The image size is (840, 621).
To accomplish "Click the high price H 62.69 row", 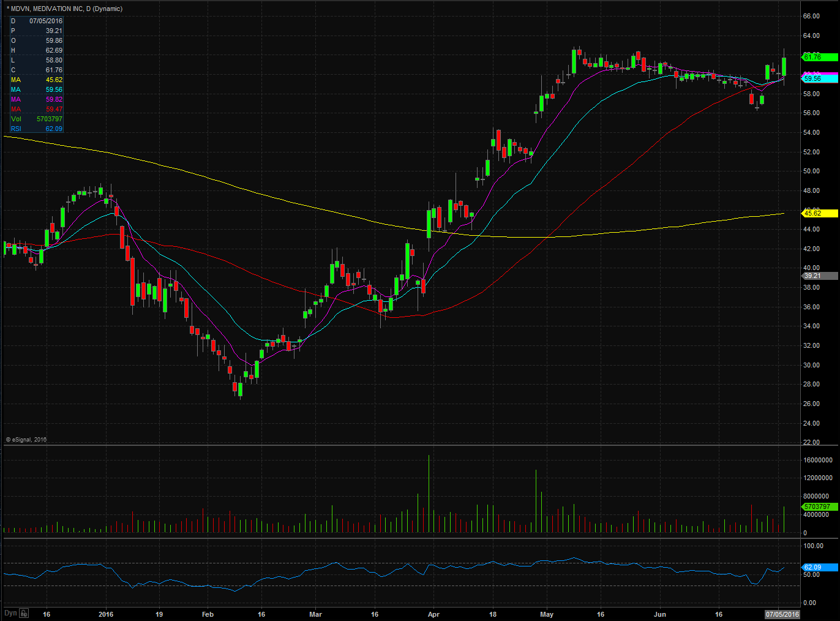I will point(37,50).
